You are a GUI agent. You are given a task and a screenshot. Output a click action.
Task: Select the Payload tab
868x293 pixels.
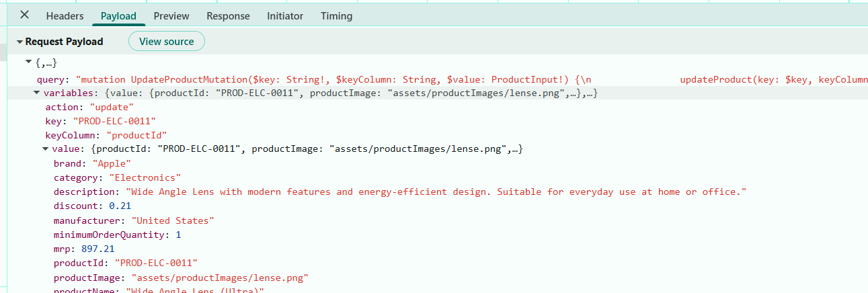point(118,16)
